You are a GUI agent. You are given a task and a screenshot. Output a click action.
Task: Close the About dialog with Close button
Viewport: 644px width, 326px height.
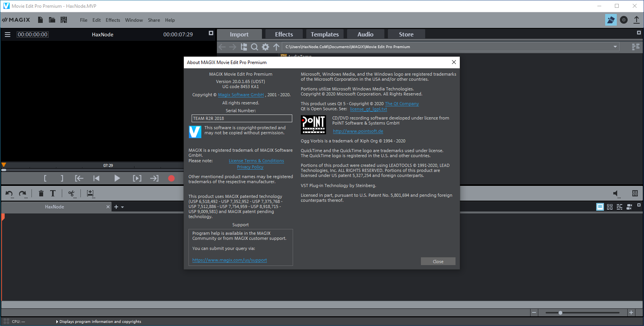(x=438, y=262)
